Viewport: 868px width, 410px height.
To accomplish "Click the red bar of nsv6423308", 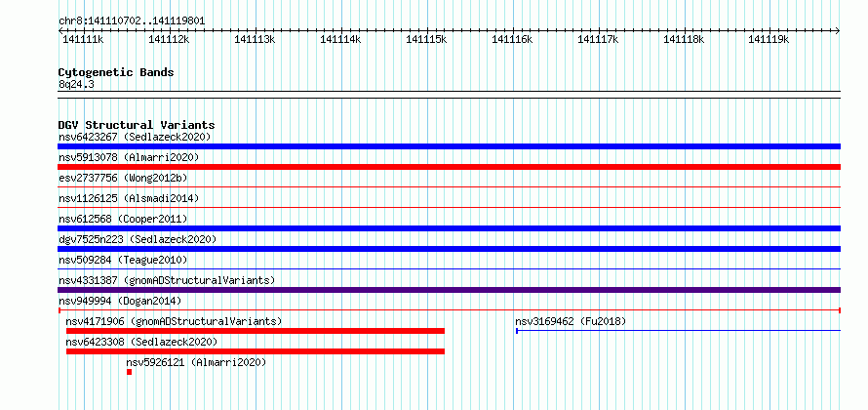I will point(256,351).
